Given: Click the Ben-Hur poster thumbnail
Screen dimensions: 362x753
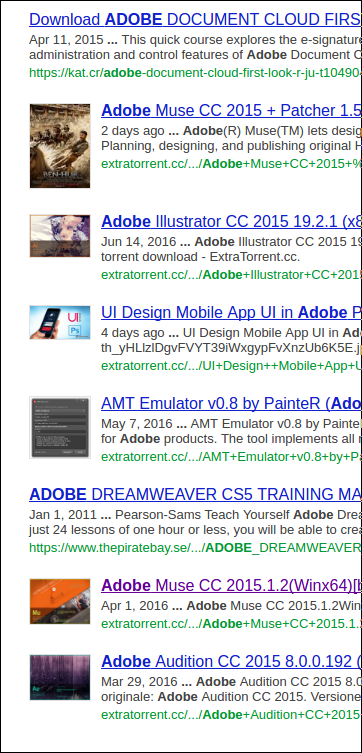Looking at the screenshot, I should click(60, 146).
